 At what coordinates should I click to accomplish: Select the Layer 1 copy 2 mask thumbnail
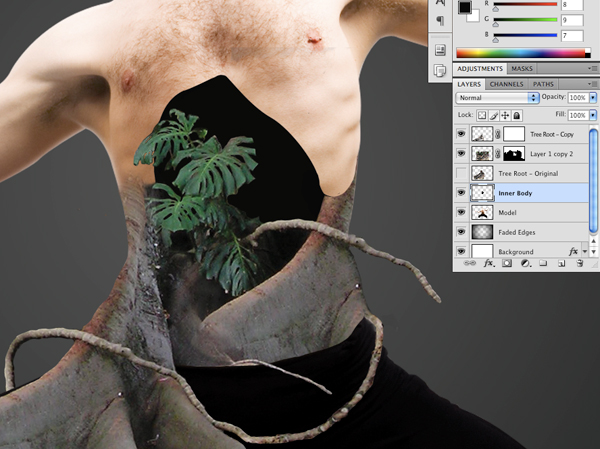(514, 153)
